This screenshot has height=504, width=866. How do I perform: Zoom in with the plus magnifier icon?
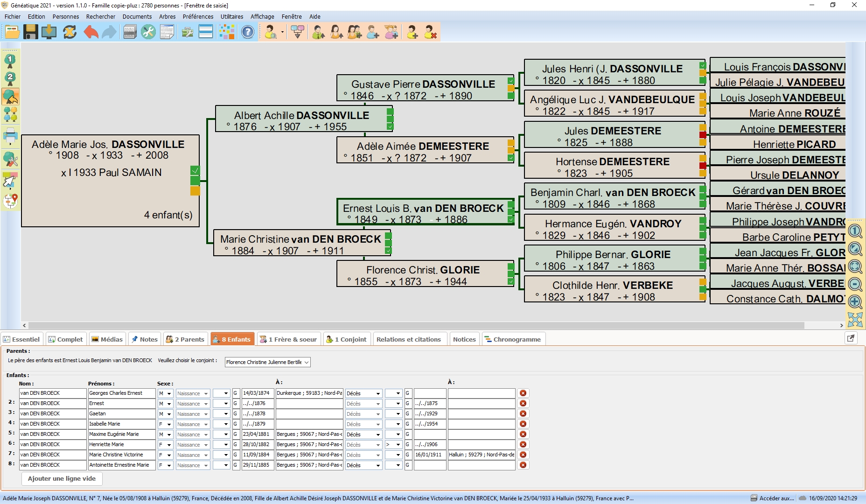855,302
